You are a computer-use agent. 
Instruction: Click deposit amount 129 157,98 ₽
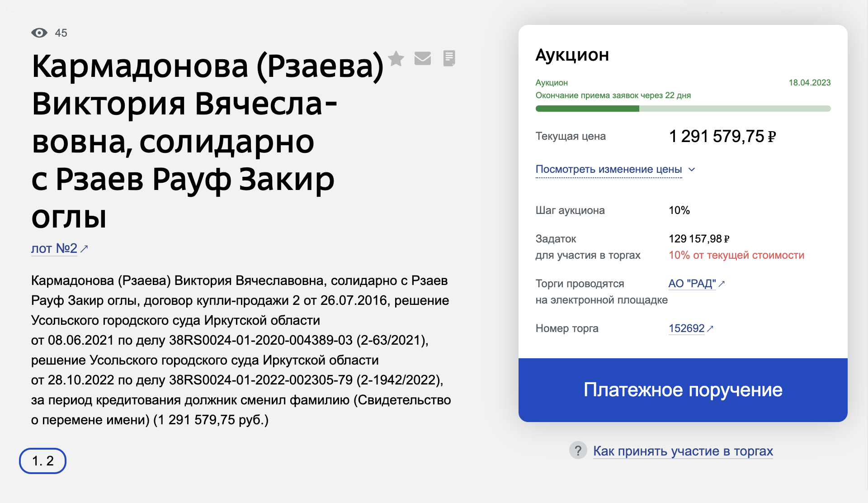tap(699, 239)
